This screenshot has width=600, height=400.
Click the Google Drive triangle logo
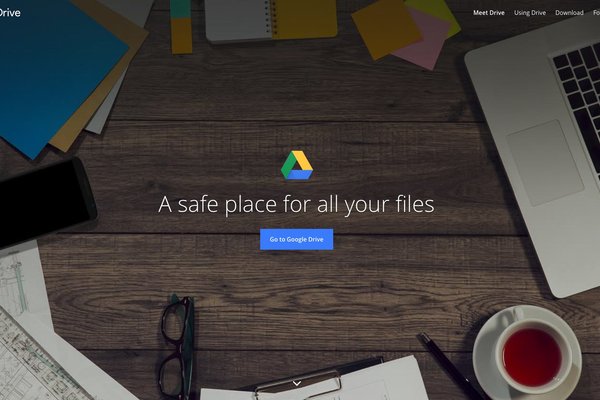297,165
